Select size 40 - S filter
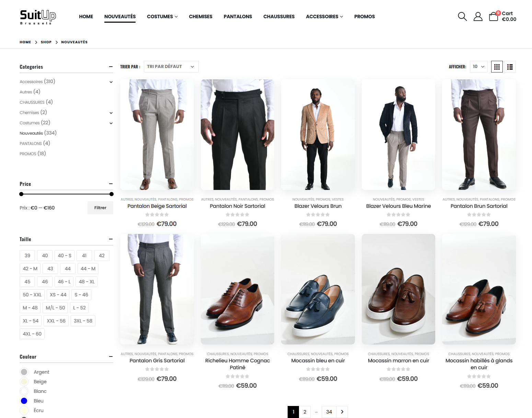This screenshot has width=532, height=418. tap(65, 256)
